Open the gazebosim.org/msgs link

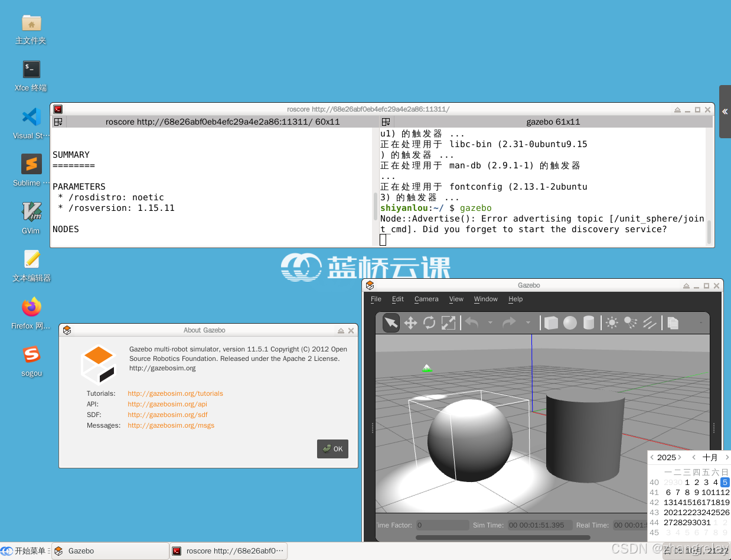[x=171, y=425]
